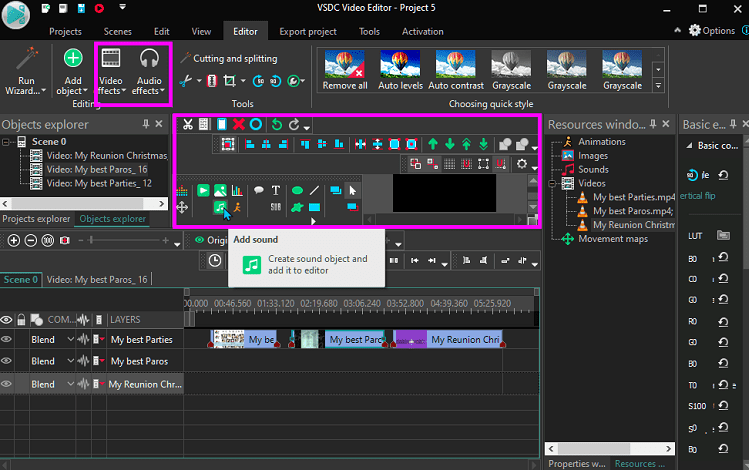Open the Run Wizard tool
Screen dimensions: 749x470
click(26, 72)
